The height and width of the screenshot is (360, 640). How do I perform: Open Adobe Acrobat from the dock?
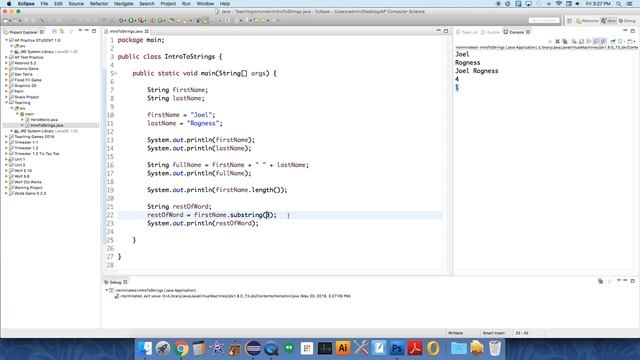(x=415, y=348)
